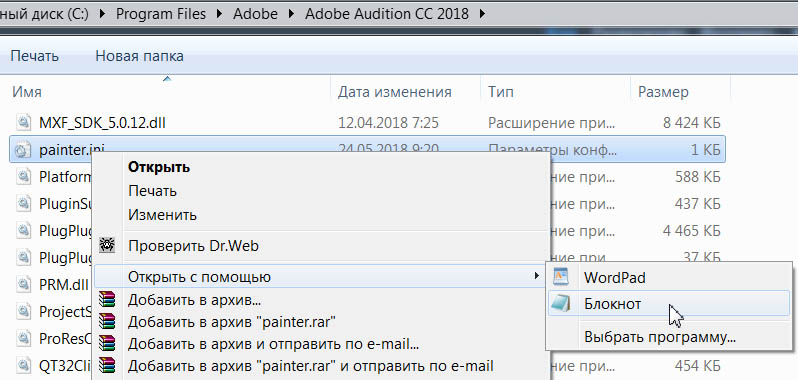798x380 pixels.
Task: Click the 12.04.2018 7:25 date cell
Action: [x=388, y=123]
